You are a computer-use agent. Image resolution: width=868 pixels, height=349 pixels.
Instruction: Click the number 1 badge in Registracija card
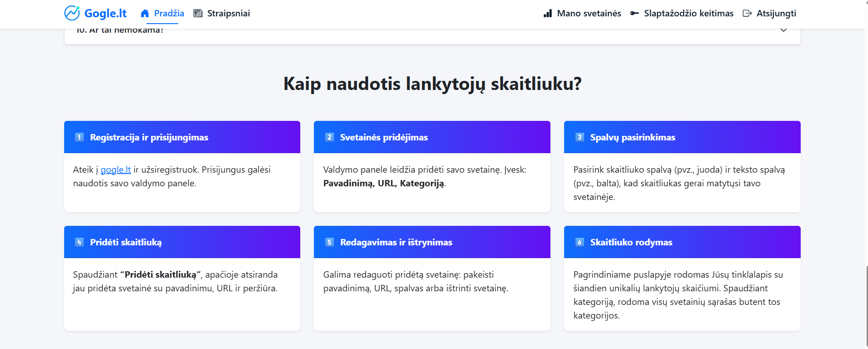click(79, 137)
